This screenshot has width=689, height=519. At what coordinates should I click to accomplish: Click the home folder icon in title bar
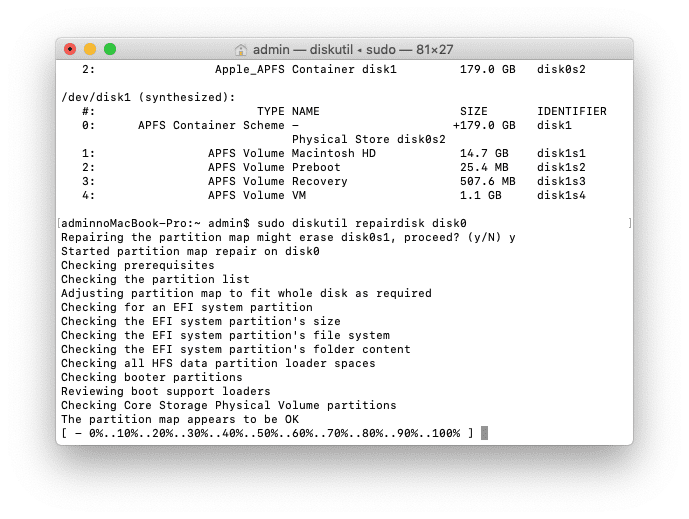[241, 50]
